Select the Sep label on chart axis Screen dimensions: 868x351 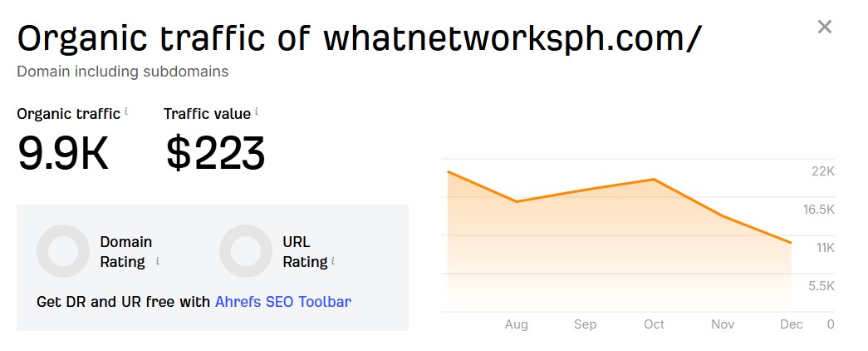pos(585,324)
